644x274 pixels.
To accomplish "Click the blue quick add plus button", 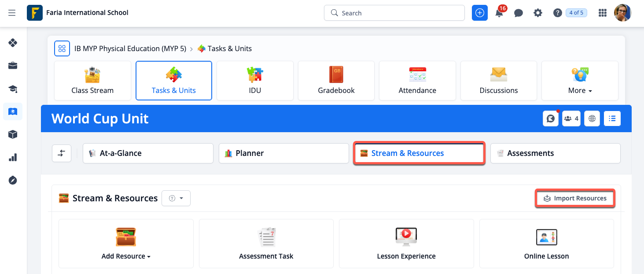I will [480, 13].
